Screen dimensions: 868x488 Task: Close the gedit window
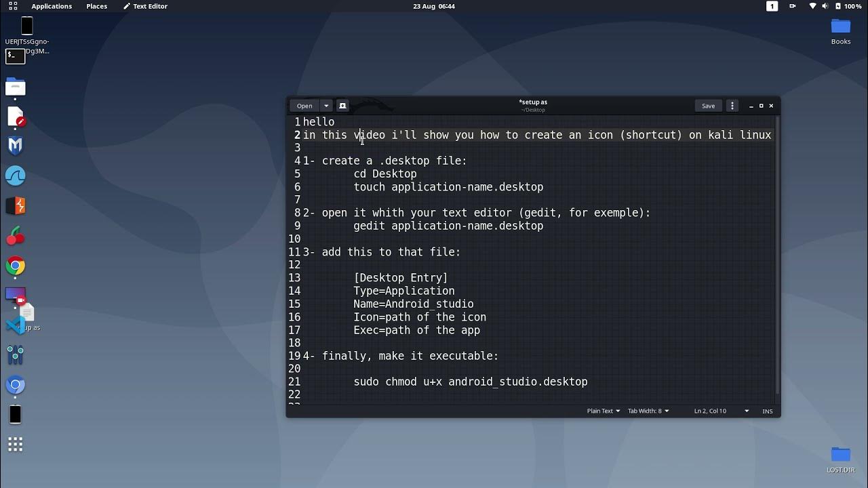click(771, 106)
